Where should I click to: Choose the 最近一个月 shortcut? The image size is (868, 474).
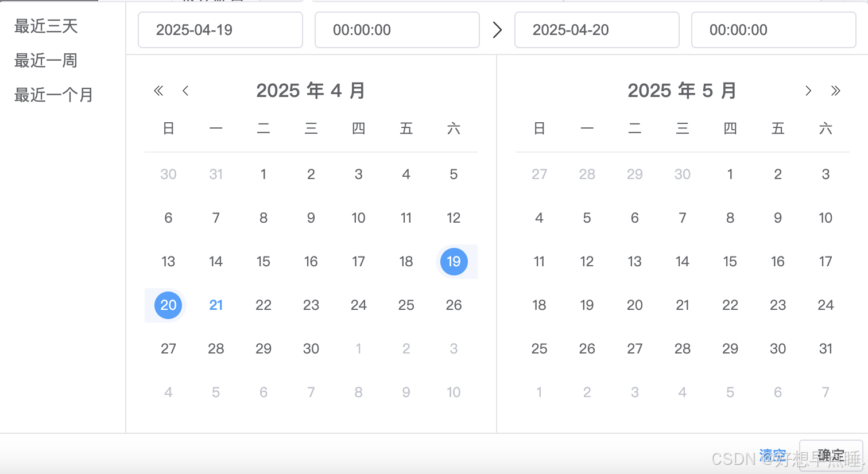pyautogui.click(x=53, y=95)
